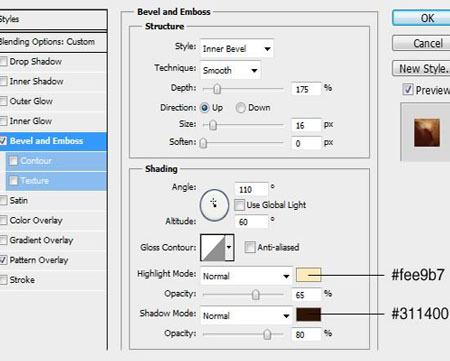Image resolution: width=450 pixels, height=361 pixels.
Task: Enable the Inner Shadow checkbox
Action: click(x=3, y=81)
